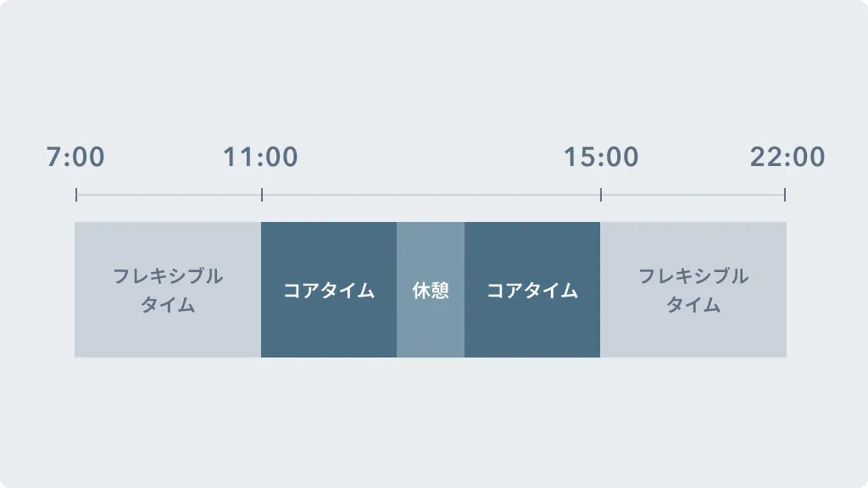Click the word フレキシブル in the left block

[168, 275]
